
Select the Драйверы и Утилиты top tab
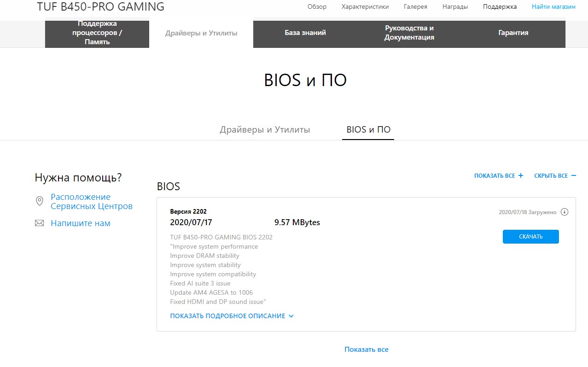(x=201, y=33)
